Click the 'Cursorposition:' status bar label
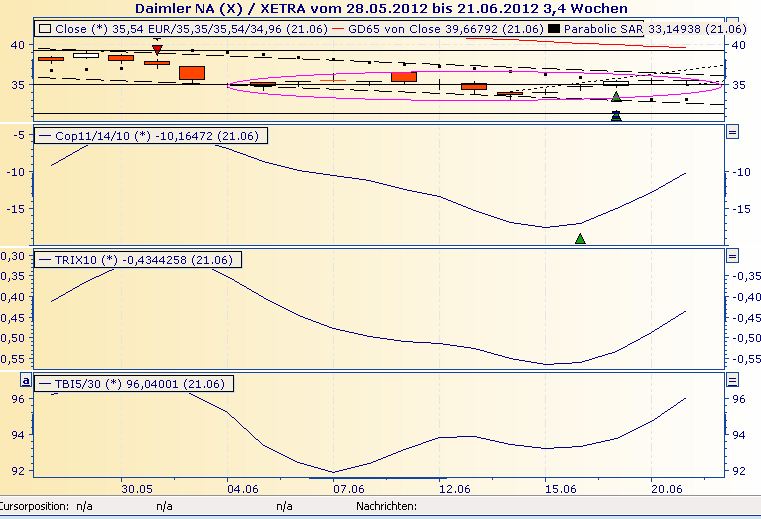 (x=34, y=506)
